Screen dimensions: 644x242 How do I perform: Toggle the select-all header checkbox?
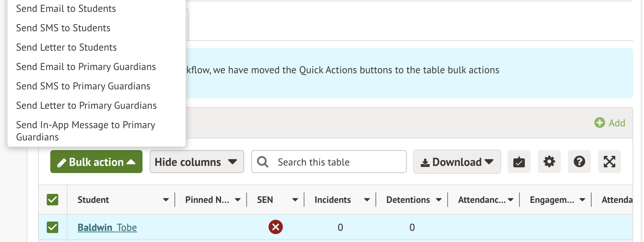[52, 200]
